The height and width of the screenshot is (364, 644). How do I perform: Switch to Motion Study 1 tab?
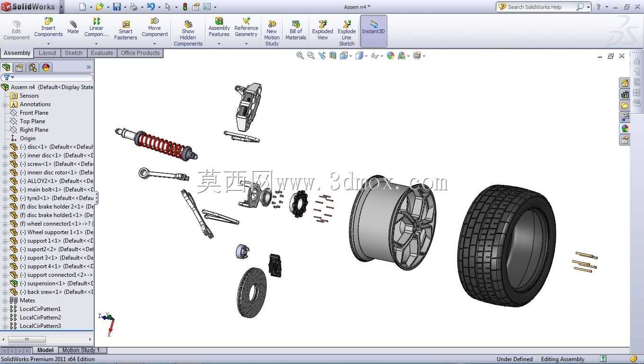point(81,350)
